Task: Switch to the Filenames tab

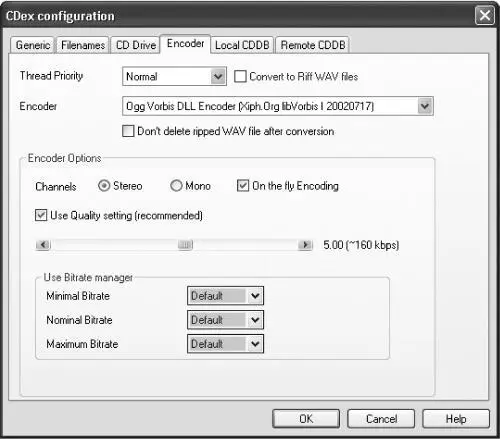Action: point(83,45)
